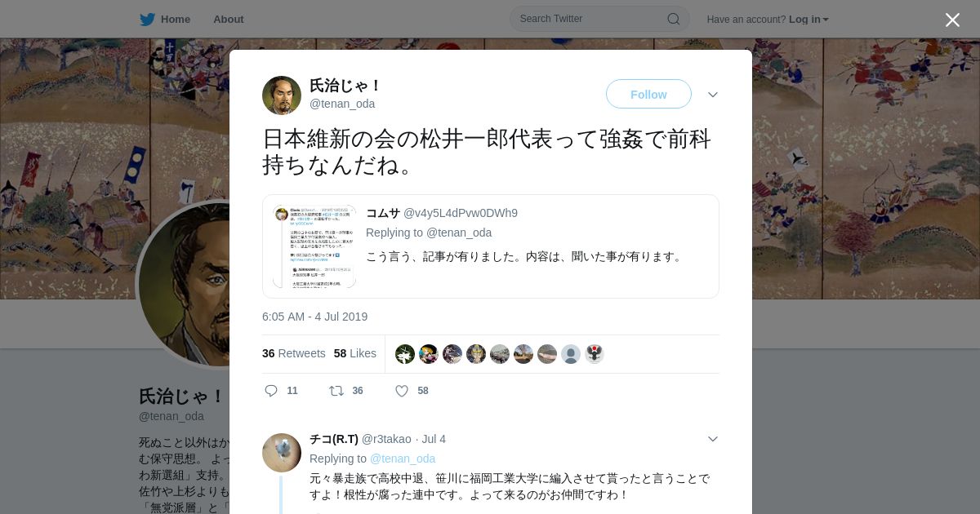The width and height of the screenshot is (980, 514).
Task: Click the retweet arrows icon
Action: click(336, 391)
